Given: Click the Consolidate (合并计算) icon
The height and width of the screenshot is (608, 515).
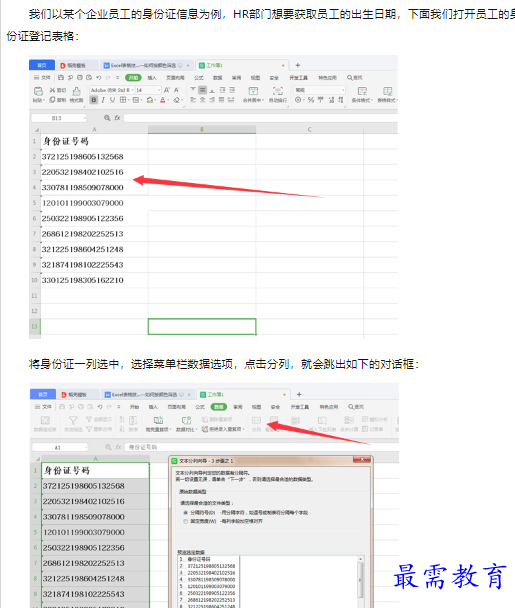Looking at the screenshot, I should 349,420.
